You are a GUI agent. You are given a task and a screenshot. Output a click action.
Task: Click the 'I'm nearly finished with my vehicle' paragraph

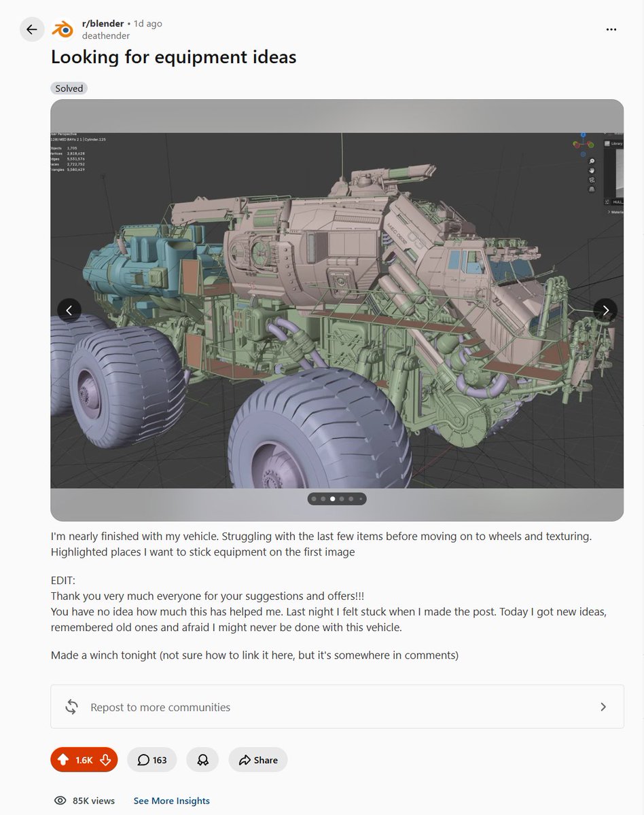(321, 544)
